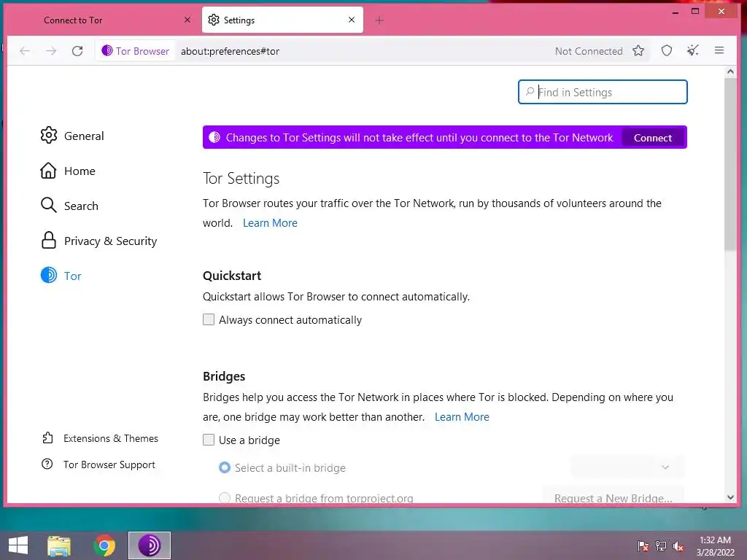Click the scrollbar up arrow
This screenshot has width=747, height=560.
[730, 71]
